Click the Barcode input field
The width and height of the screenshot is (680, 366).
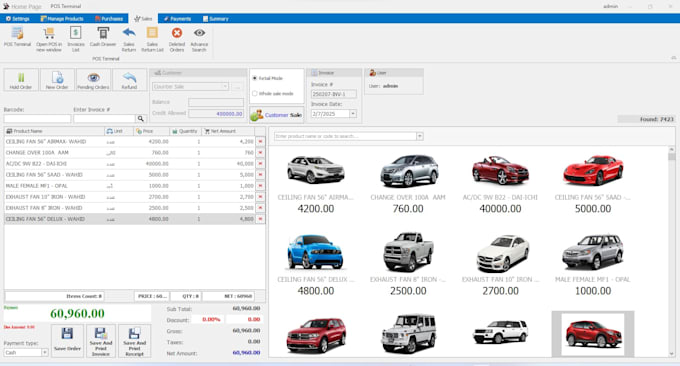[x=37, y=118]
